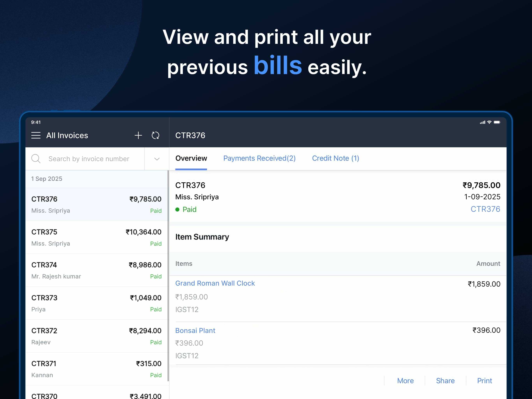The height and width of the screenshot is (399, 532).
Task: Tap the battery icon in status bar
Action: pyautogui.click(x=497, y=122)
